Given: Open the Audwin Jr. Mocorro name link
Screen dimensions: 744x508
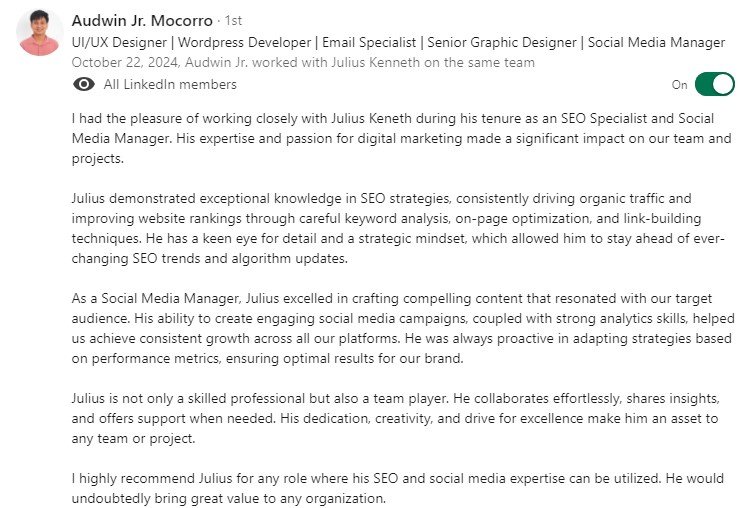Looking at the screenshot, I should 142,20.
